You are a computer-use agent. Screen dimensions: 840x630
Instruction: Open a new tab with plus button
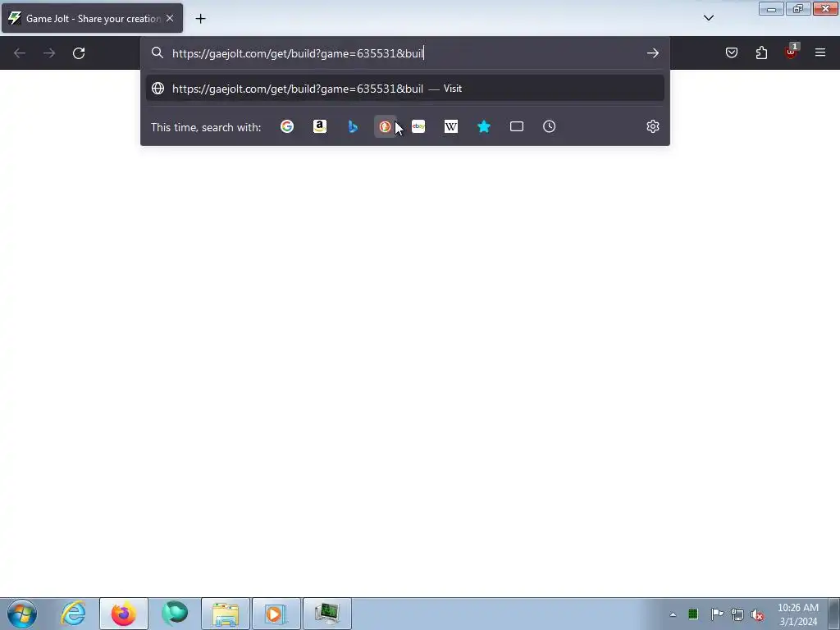pyautogui.click(x=200, y=19)
